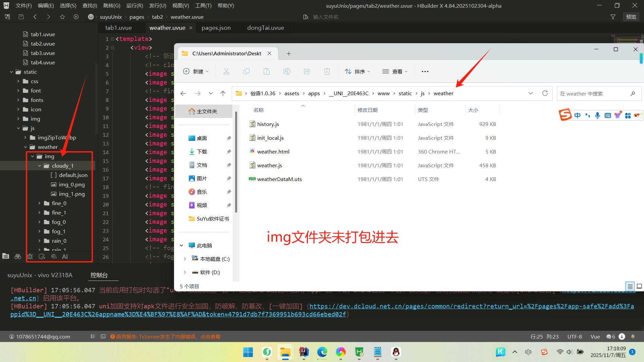Open the AI assistant panel

[65, 256]
